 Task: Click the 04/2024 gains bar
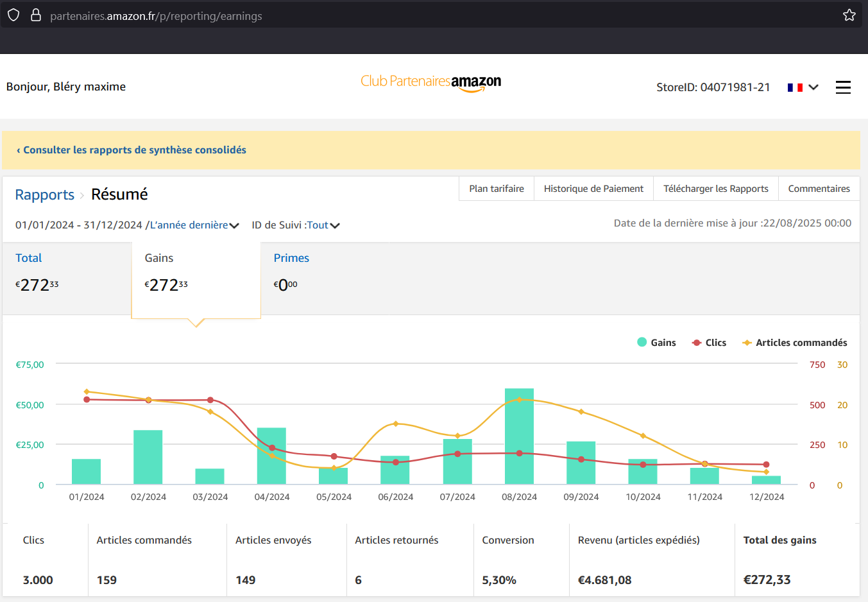point(271,456)
